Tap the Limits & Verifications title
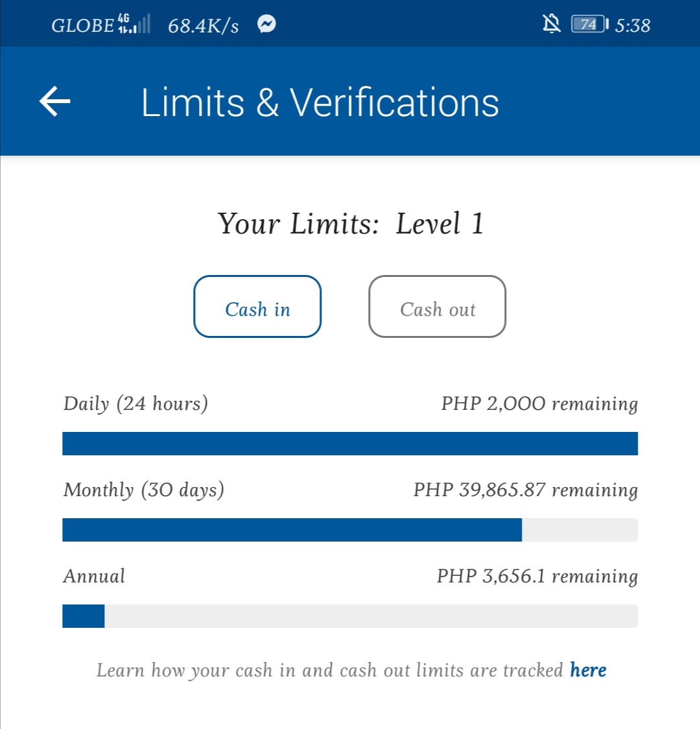The height and width of the screenshot is (729, 700). pos(320,102)
